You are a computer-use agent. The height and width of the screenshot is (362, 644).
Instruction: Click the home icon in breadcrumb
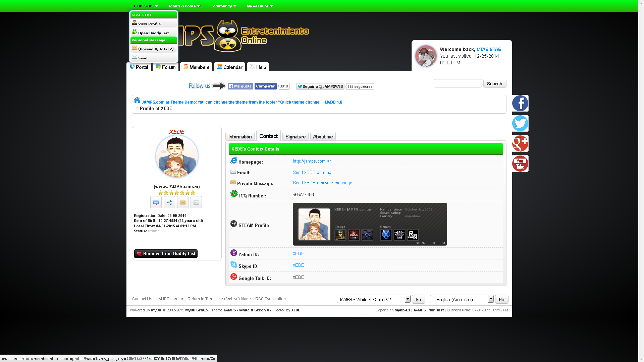137,100
